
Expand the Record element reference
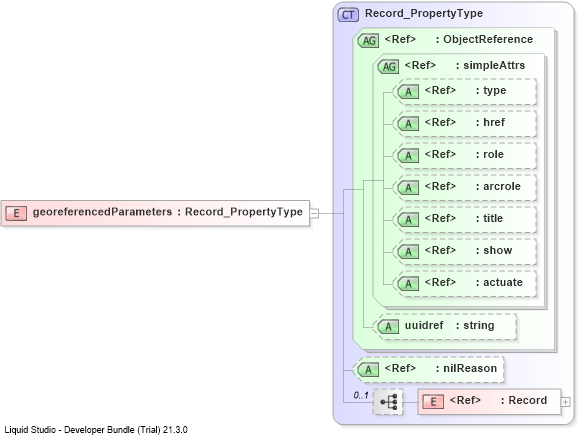coord(565,402)
